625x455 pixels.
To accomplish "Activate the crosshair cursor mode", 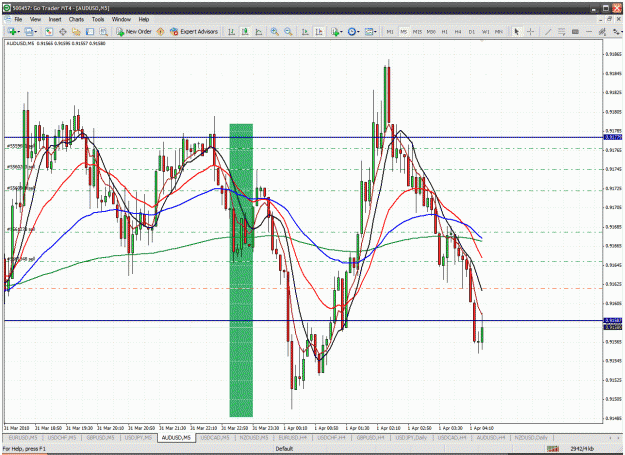I will tap(531, 31).
